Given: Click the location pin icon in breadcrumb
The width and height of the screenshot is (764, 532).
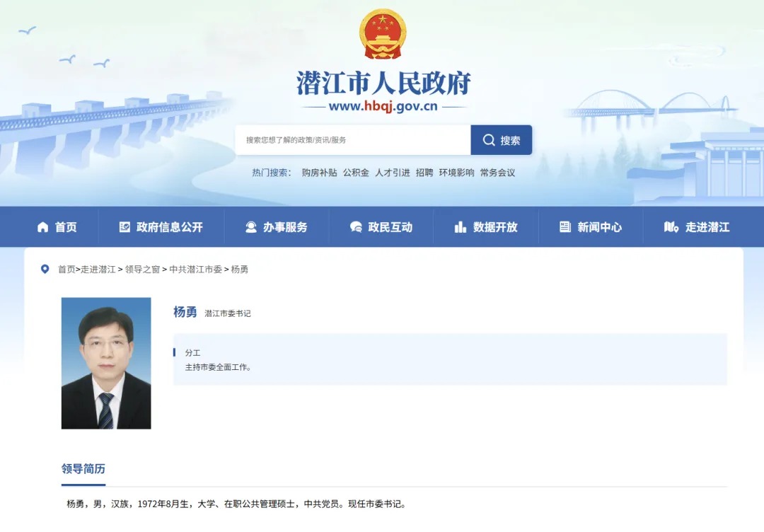Looking at the screenshot, I should coord(45,269).
